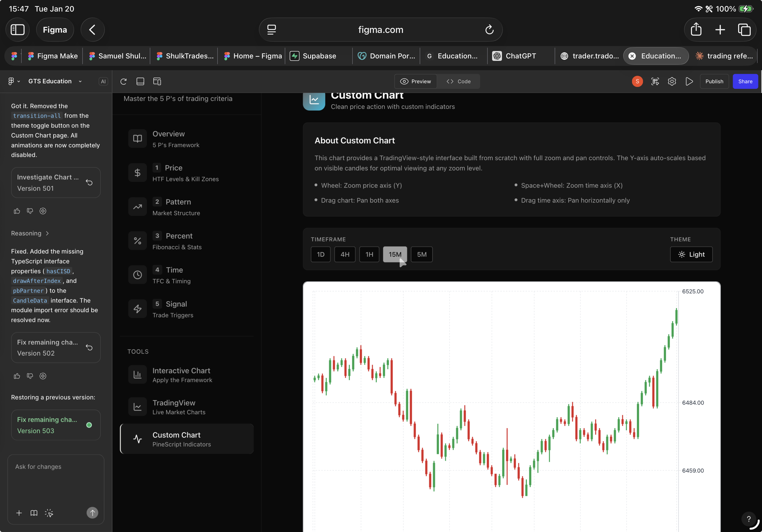Switch to the Code tab
762x532 pixels.
coord(459,81)
